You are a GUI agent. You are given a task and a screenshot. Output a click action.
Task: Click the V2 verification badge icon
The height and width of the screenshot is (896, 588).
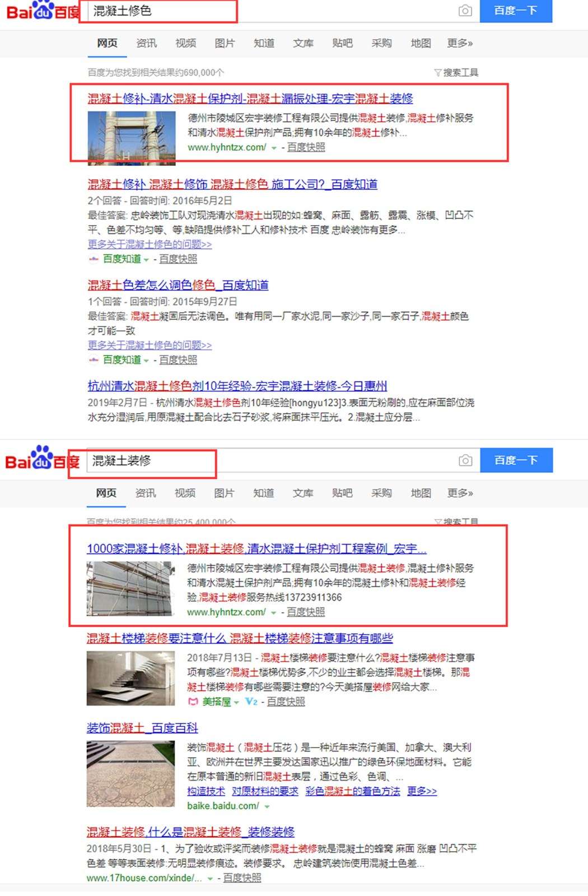(251, 702)
